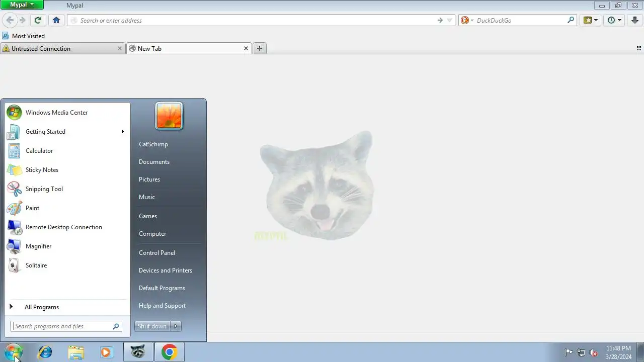Click the Windows Start orb
This screenshot has width=644, height=362.
tap(14, 352)
